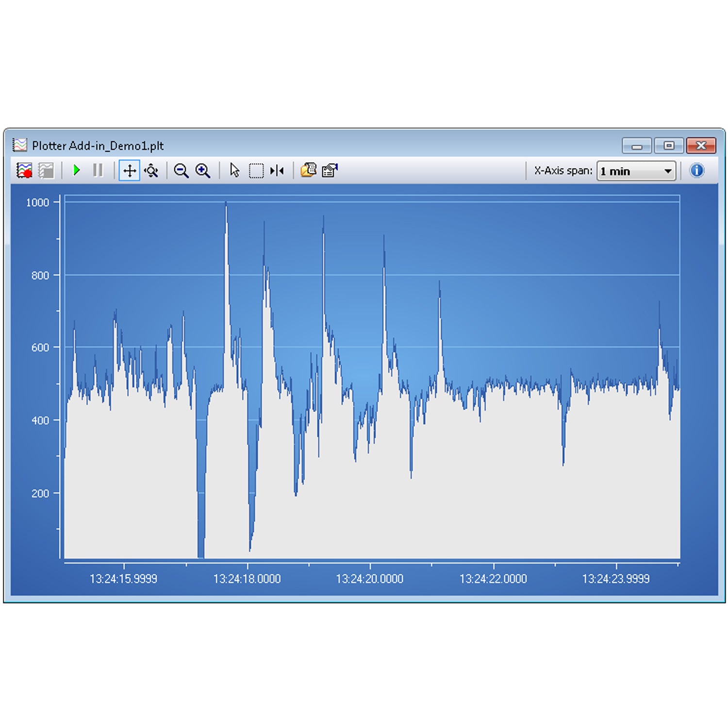Click the blue information icon
This screenshot has width=728, height=728.
697,170
